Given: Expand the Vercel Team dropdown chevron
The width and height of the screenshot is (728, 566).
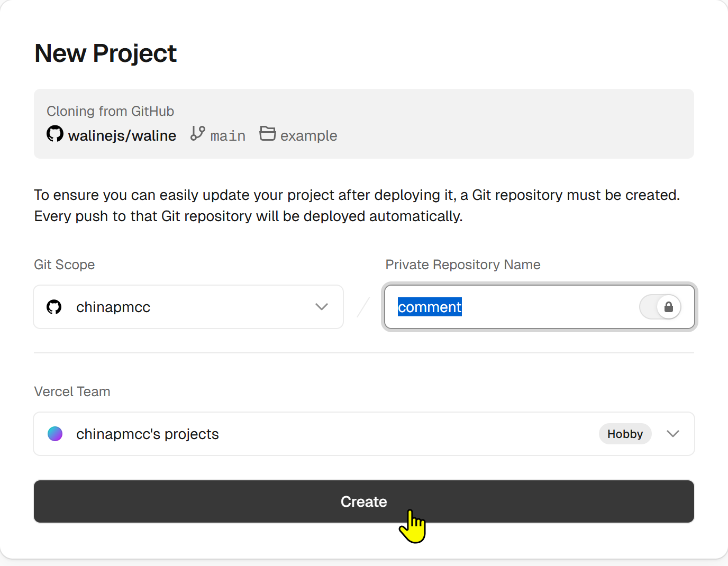Looking at the screenshot, I should 672,434.
